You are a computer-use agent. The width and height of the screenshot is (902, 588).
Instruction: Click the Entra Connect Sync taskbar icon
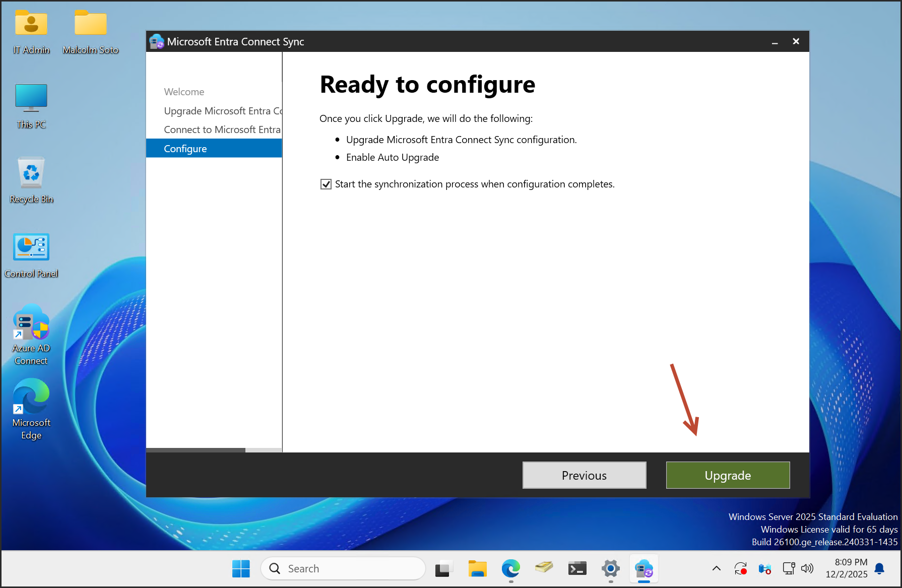(643, 569)
